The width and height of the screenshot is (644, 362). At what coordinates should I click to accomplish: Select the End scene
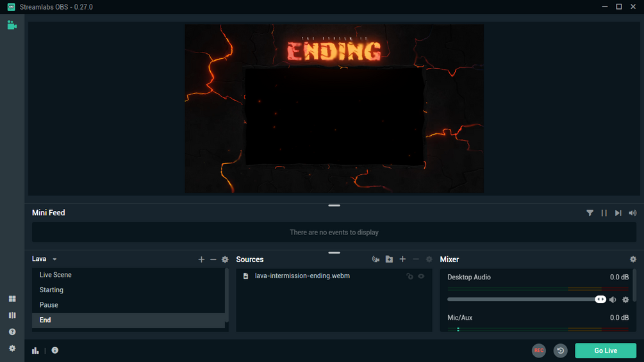tap(128, 320)
